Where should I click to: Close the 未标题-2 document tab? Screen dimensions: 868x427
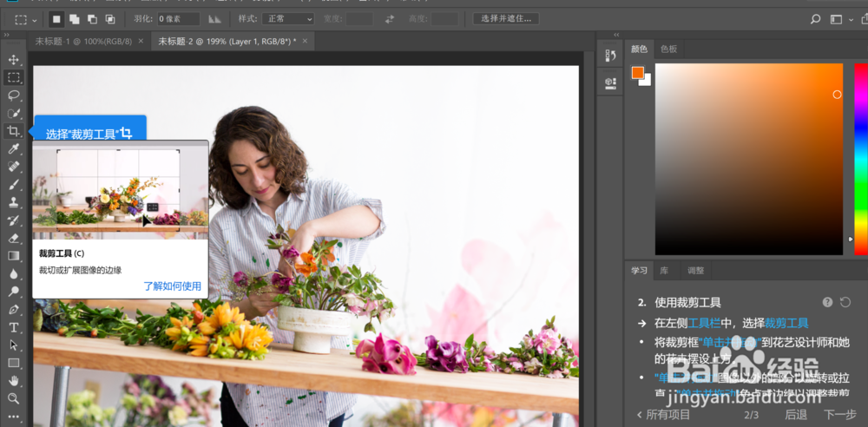coord(304,41)
